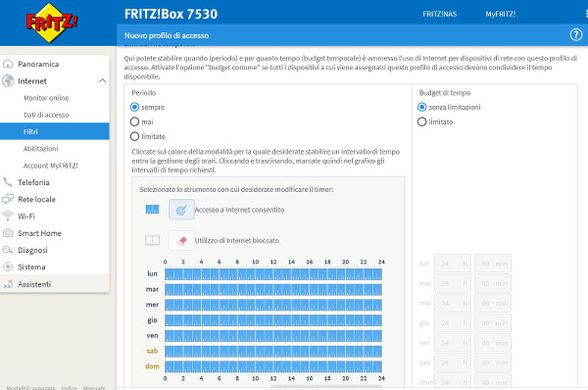Click the 'Nuovo profilo di accesso' title
The width and height of the screenshot is (588, 390).
[x=167, y=35]
